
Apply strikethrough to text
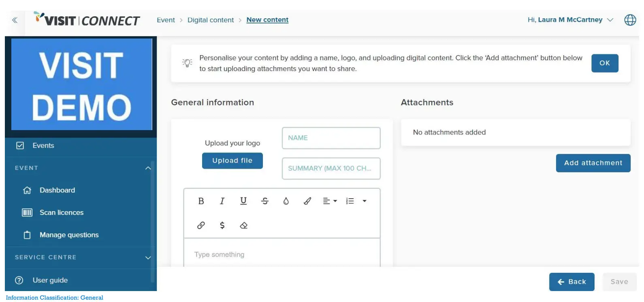tap(265, 201)
